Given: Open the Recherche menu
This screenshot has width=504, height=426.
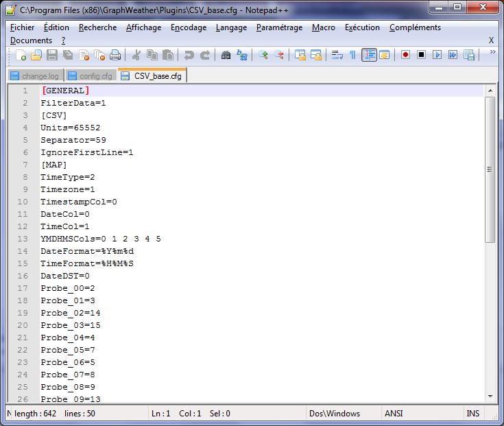Looking at the screenshot, I should coord(97,27).
